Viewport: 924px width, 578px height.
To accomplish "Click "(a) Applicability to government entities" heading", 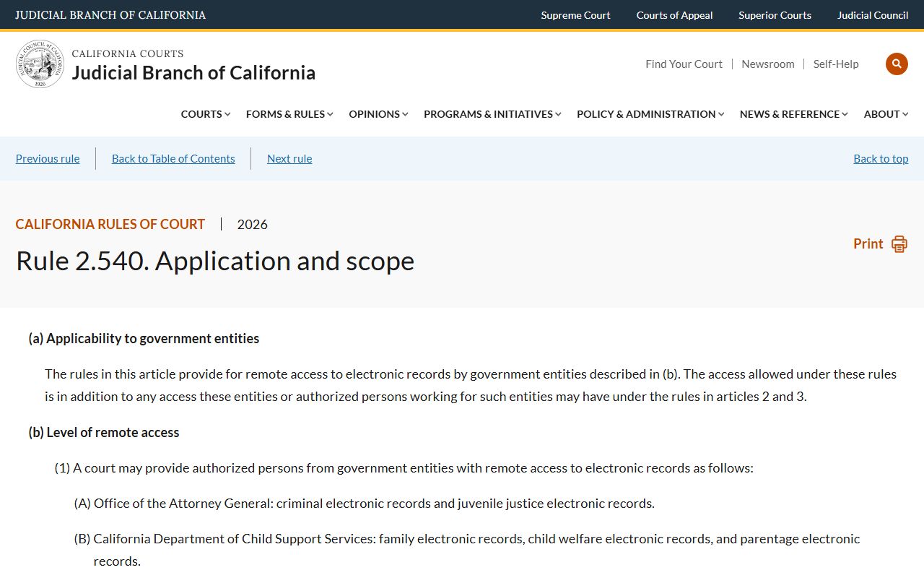I will [x=144, y=339].
